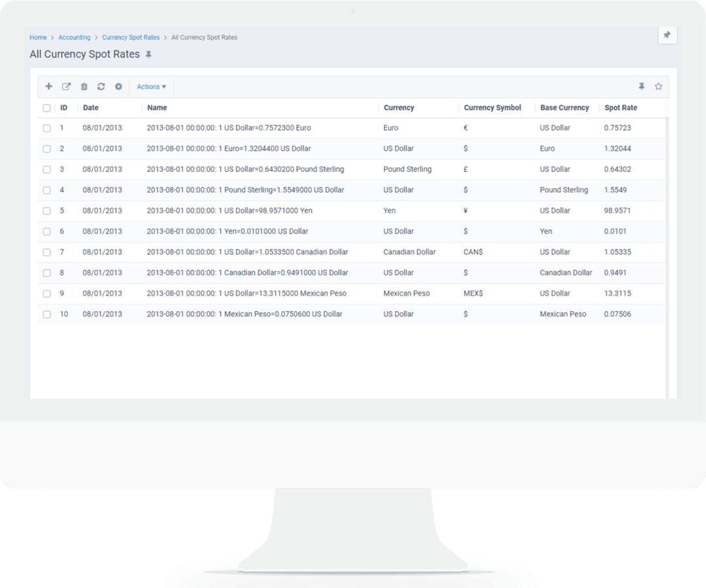706x588 pixels.
Task: Tick the checkbox for row ID 3
Action: [47, 170]
